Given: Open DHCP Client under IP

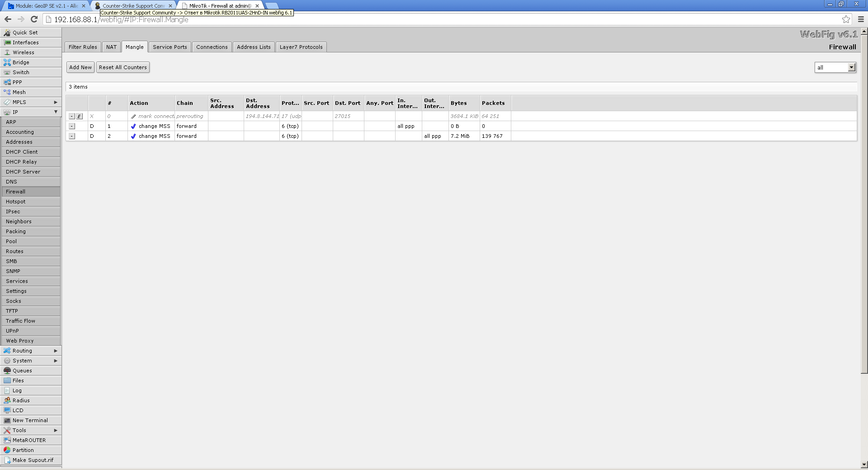Looking at the screenshot, I should pyautogui.click(x=31, y=152).
